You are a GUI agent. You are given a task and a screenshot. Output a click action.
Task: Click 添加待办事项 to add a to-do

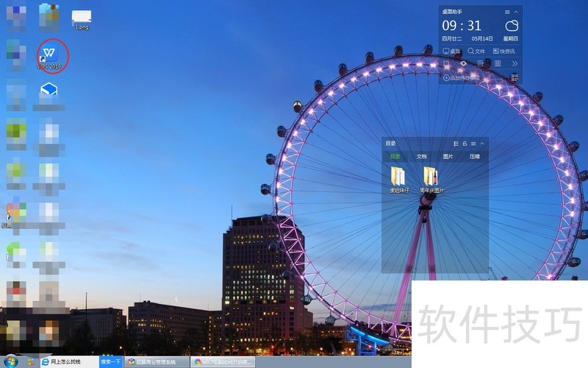(462, 78)
